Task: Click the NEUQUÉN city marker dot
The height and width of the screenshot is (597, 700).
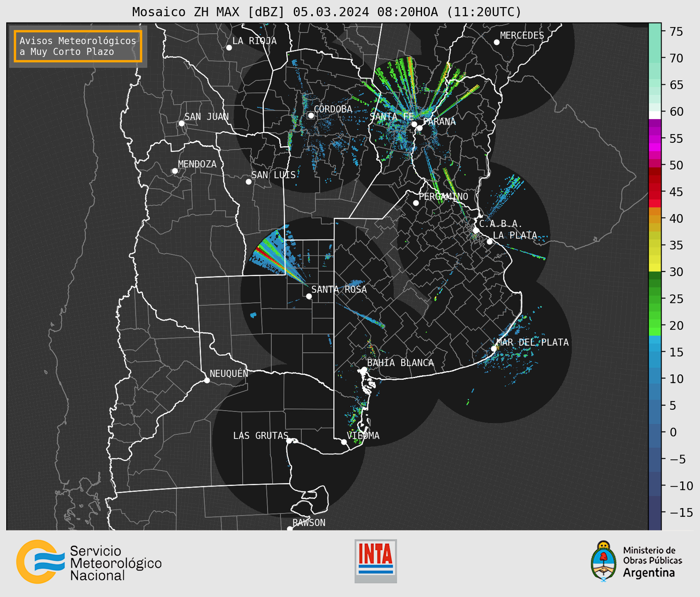Action: pyautogui.click(x=207, y=380)
